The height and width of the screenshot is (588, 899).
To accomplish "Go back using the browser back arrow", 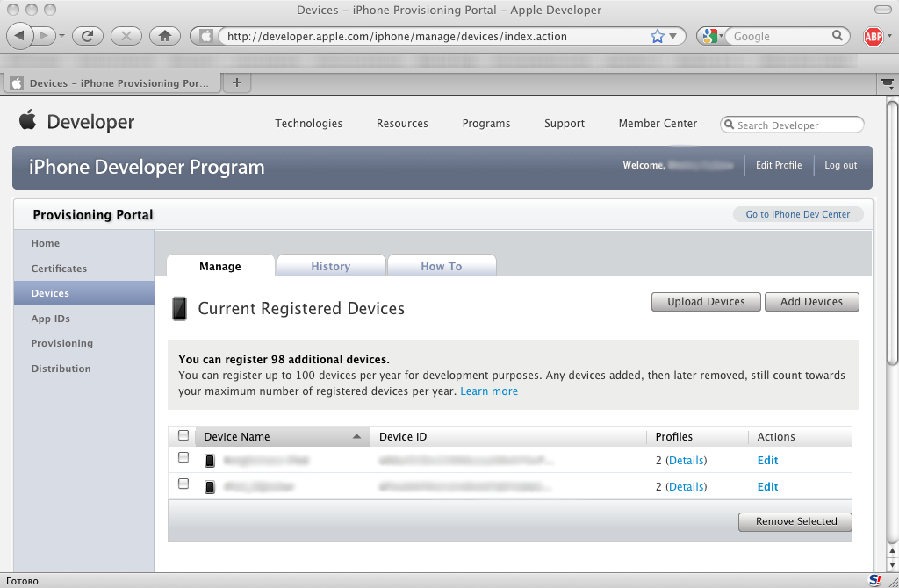I will coord(19,36).
